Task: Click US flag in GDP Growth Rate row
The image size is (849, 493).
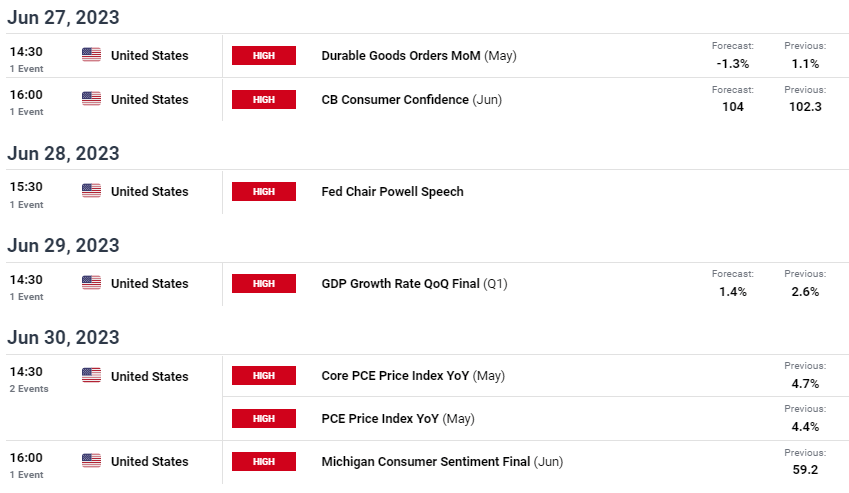Action: pyautogui.click(x=92, y=282)
